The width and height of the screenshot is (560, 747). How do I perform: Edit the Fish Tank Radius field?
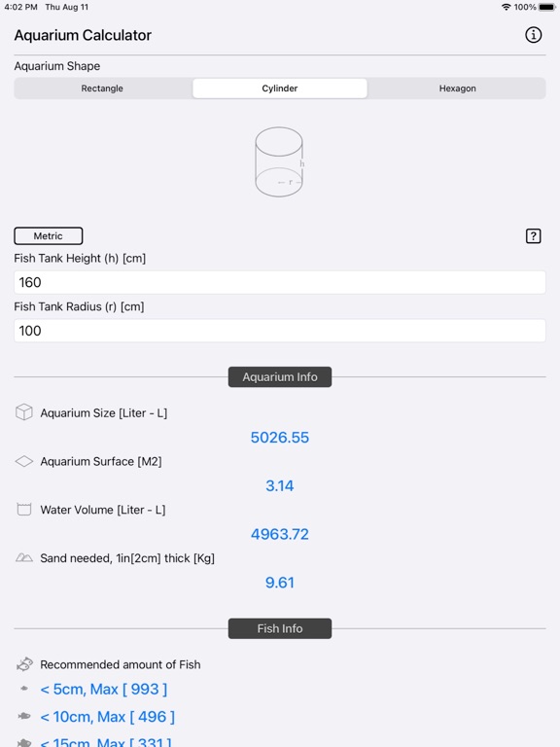click(x=280, y=331)
